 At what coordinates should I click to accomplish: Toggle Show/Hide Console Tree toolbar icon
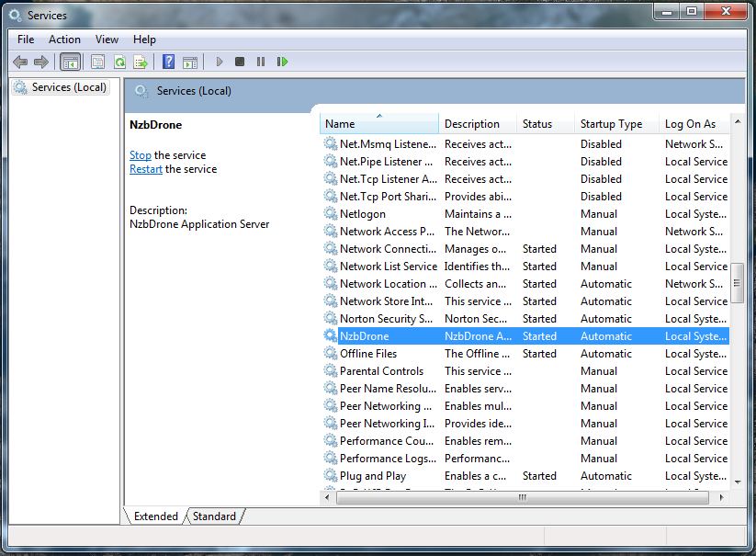click(71, 62)
